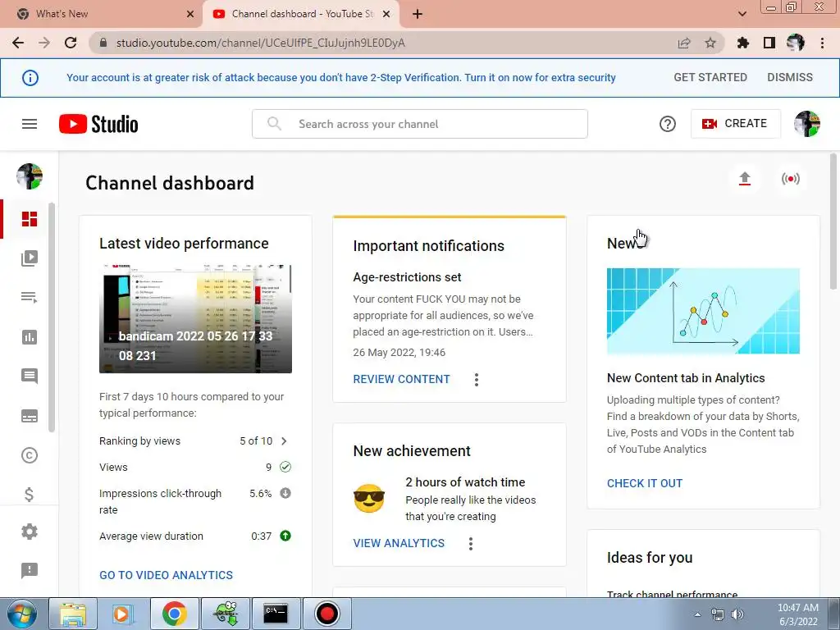Viewport: 840px width, 630px height.
Task: Switch to the What's New browser tab
Action: pos(102,14)
